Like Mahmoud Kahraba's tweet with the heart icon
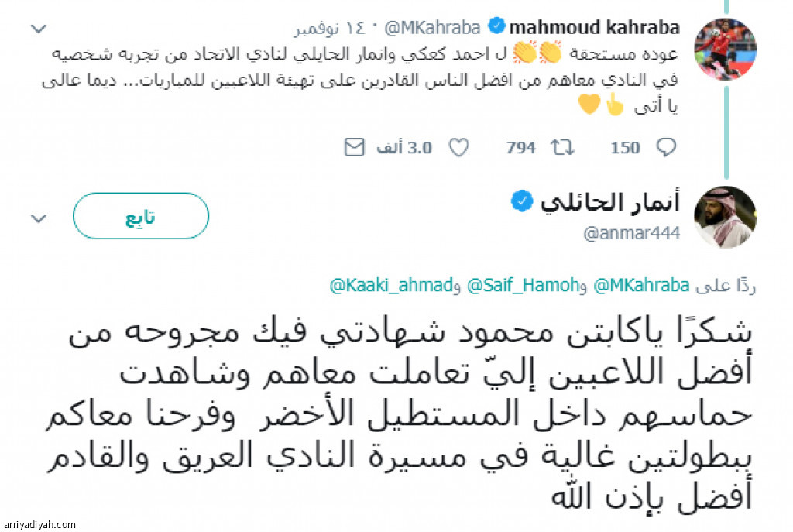Image resolution: width=793 pixels, height=532 pixels. coord(459,147)
